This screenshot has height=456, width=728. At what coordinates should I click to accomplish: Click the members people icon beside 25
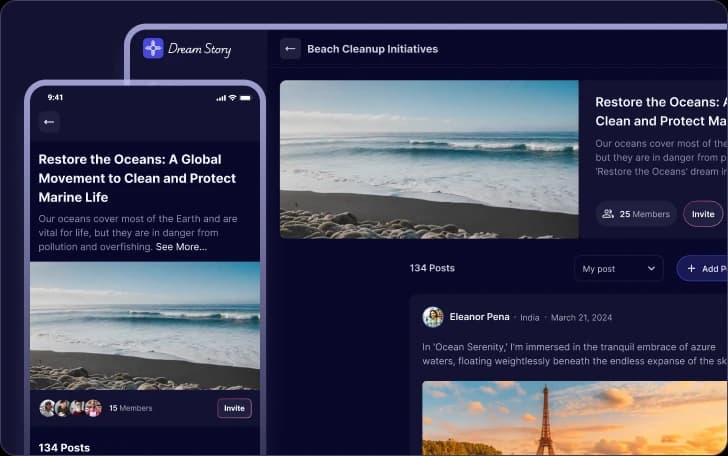pyautogui.click(x=608, y=214)
